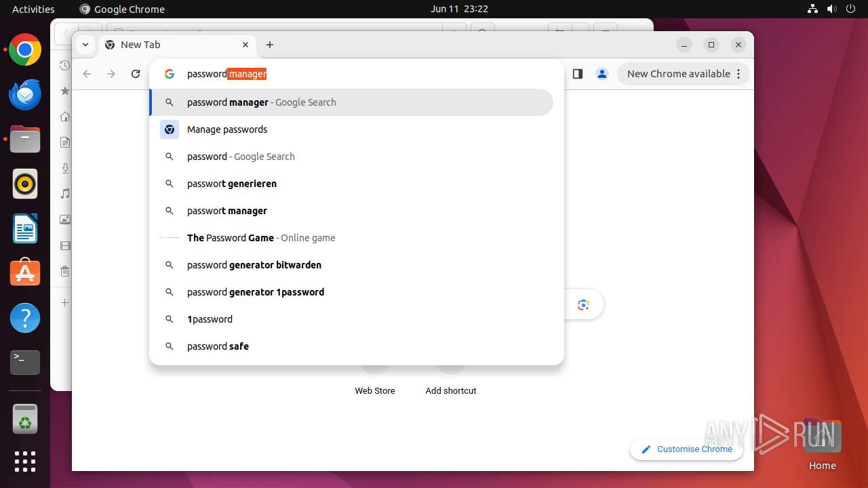Select password - Google Search suggestion
The height and width of the screenshot is (488, 868).
click(351, 157)
